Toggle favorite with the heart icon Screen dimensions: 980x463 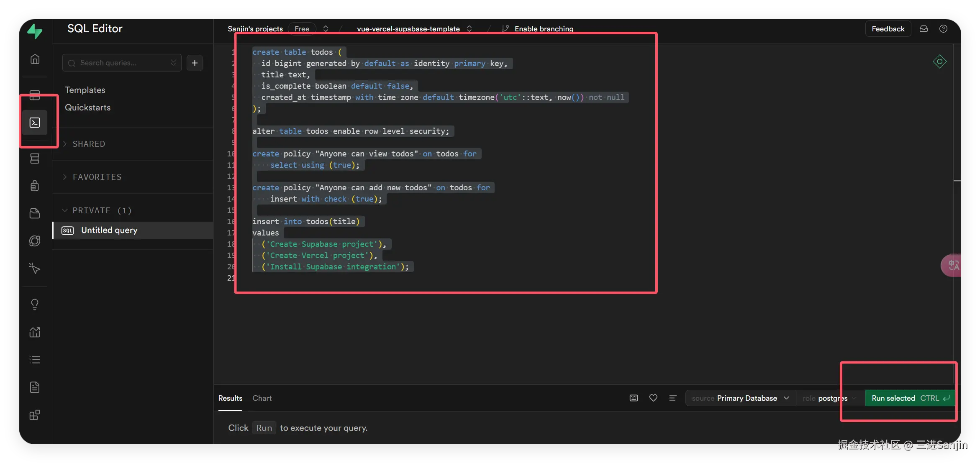[x=653, y=398]
